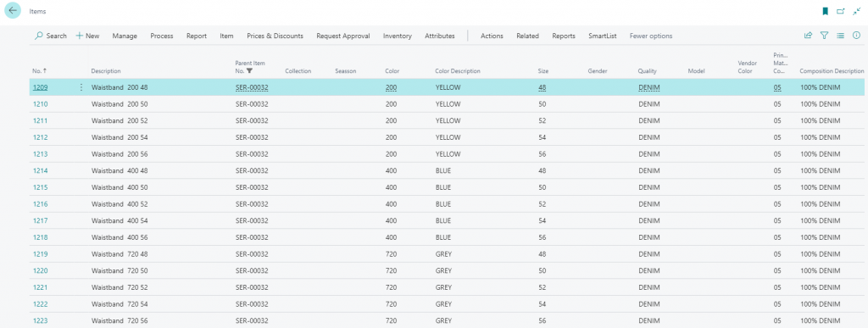This screenshot has width=868, height=328.
Task: Click code 05 in row 1214
Action: click(x=777, y=171)
